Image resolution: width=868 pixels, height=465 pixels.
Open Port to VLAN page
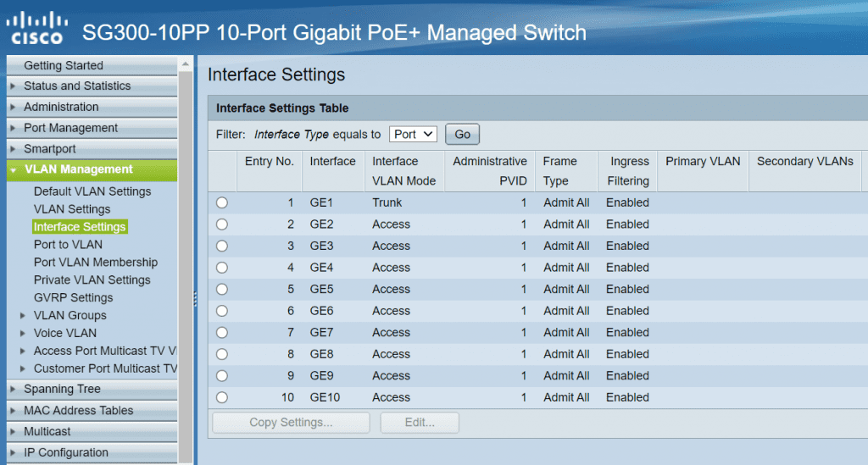[x=68, y=245]
